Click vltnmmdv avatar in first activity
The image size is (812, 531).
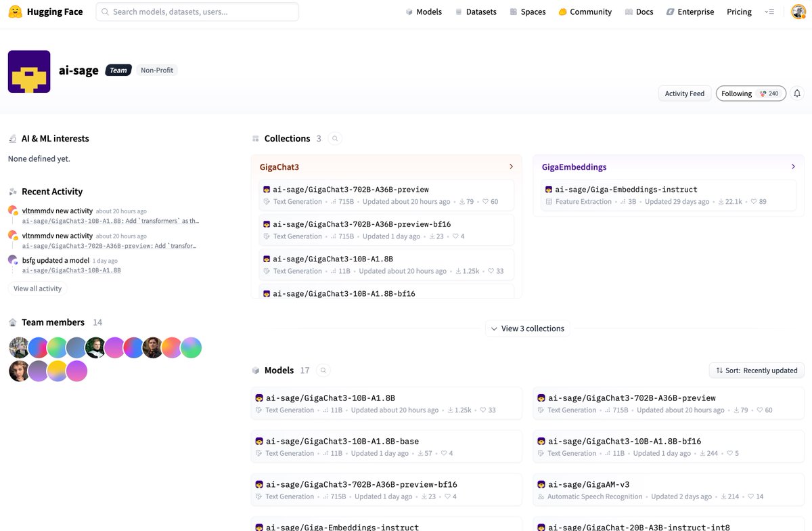coord(13,211)
